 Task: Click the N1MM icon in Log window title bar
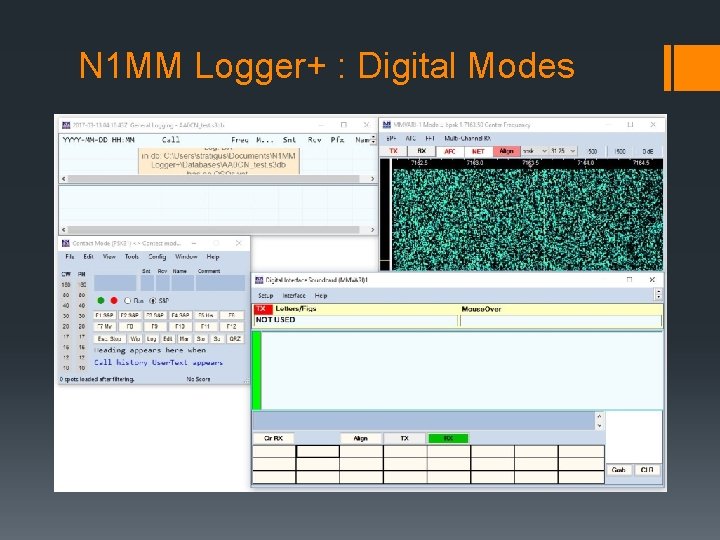(66, 125)
